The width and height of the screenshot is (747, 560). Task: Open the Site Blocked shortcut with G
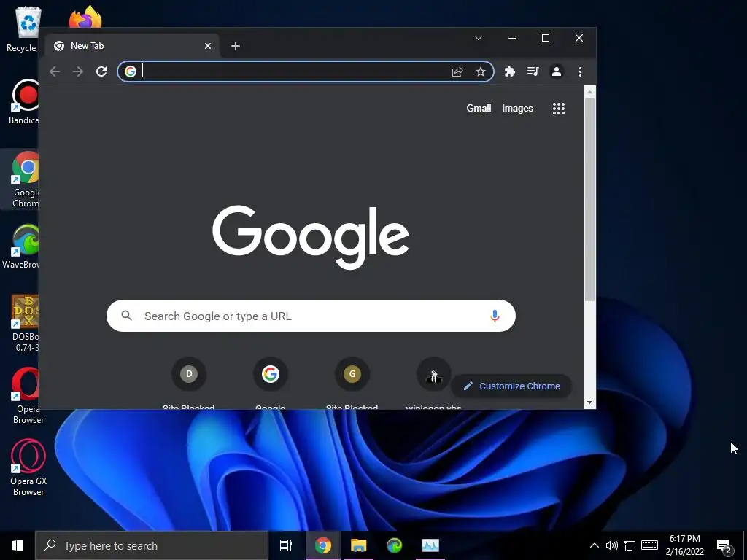pos(352,383)
